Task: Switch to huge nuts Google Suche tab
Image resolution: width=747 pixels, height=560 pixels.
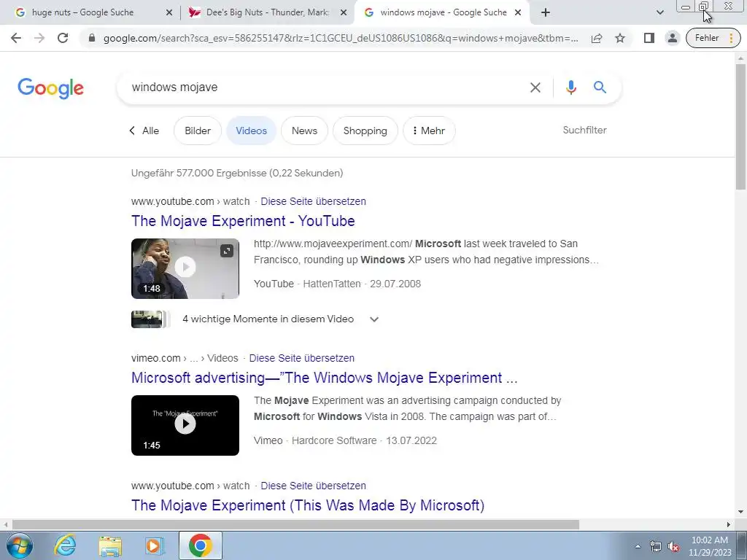Action: click(x=83, y=12)
